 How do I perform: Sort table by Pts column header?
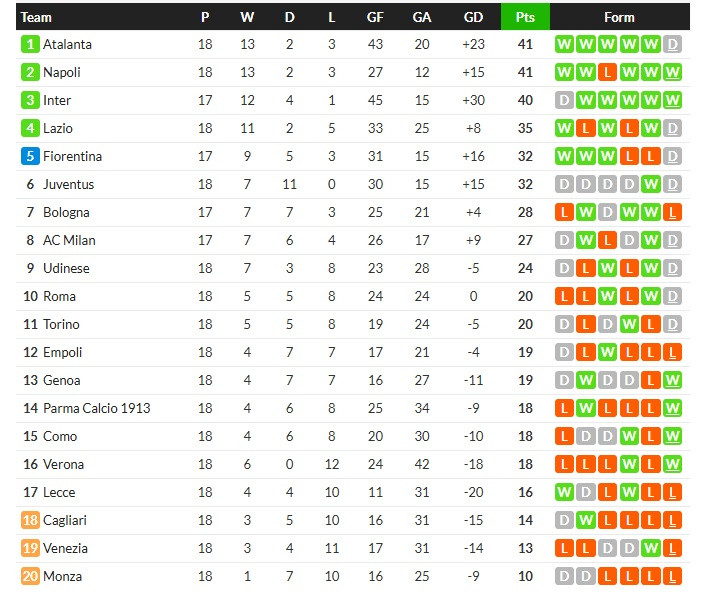(525, 17)
